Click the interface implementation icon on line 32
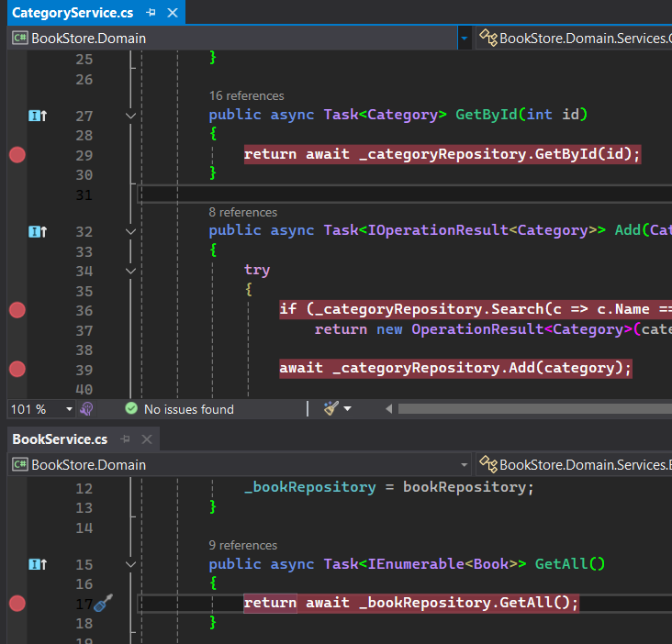Screen dimensions: 672x644 38,231
